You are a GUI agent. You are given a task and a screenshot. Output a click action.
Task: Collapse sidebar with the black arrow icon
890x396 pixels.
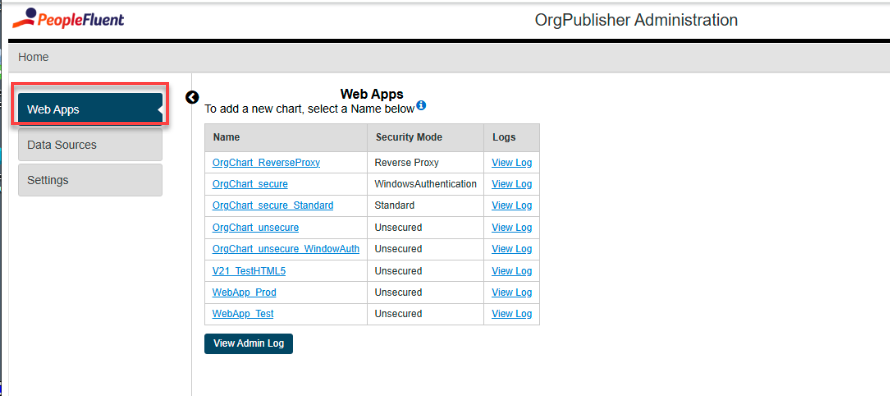[192, 98]
